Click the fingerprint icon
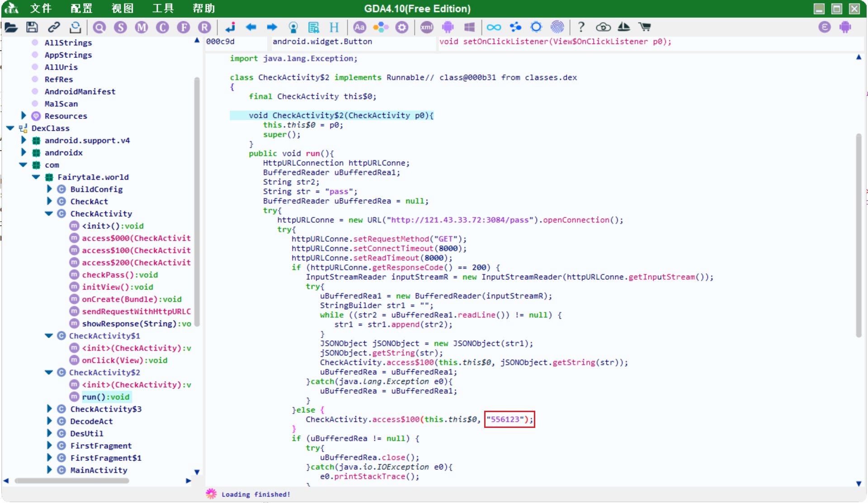This screenshot has height=503, width=868. click(557, 27)
